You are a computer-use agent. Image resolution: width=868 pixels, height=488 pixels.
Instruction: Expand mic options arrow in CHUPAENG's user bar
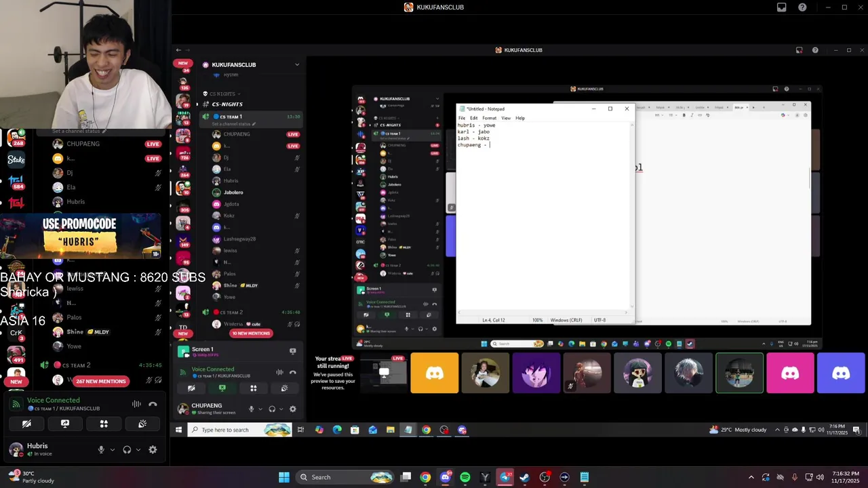(260, 409)
